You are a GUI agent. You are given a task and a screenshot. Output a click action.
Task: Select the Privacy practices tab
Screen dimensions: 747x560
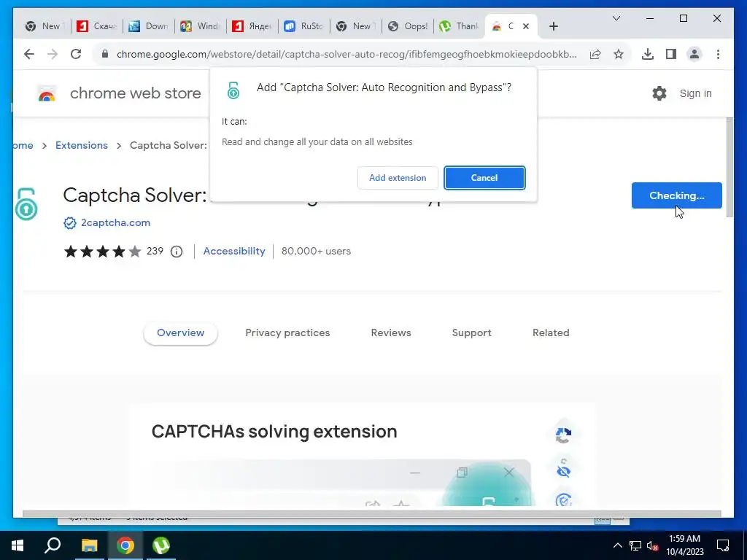[x=287, y=332]
